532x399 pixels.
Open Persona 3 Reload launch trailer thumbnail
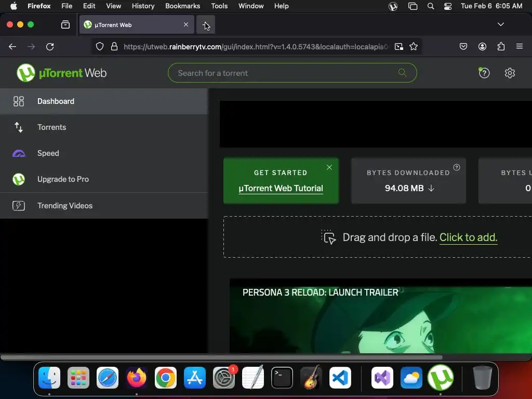coord(381,316)
